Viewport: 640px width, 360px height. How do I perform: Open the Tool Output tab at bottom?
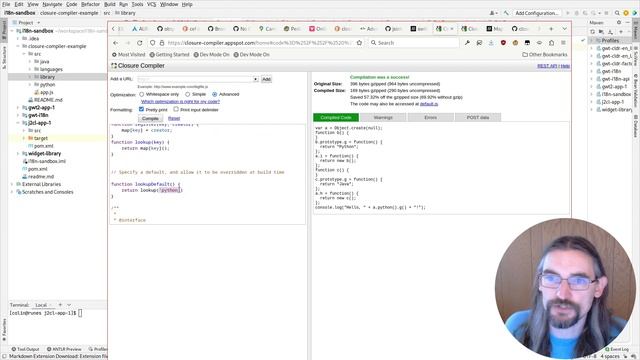[x=25, y=349]
